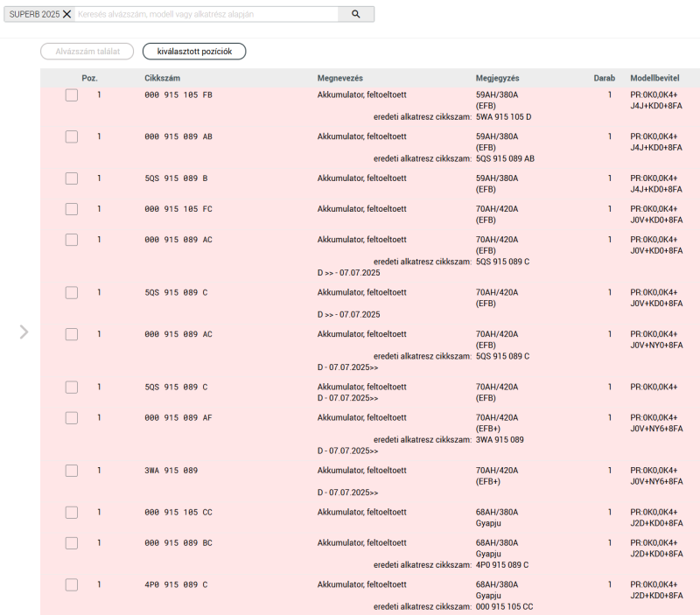Mark the 3WA 915 089 row checkbox
This screenshot has height=615, width=700.
click(x=72, y=471)
